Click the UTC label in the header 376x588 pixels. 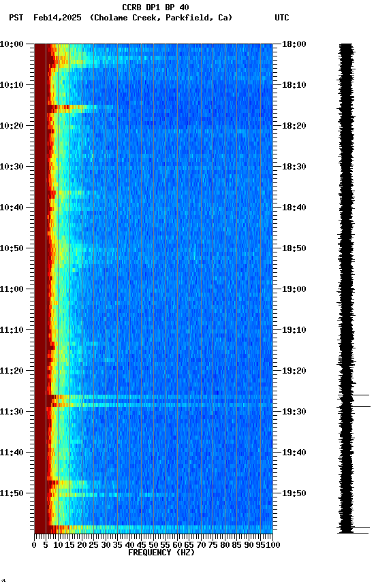(282, 18)
